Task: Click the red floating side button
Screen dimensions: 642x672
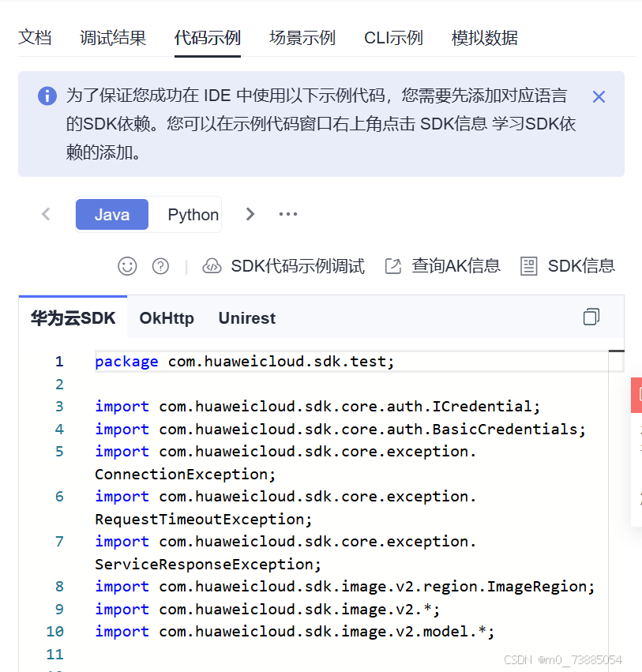Action: point(636,395)
